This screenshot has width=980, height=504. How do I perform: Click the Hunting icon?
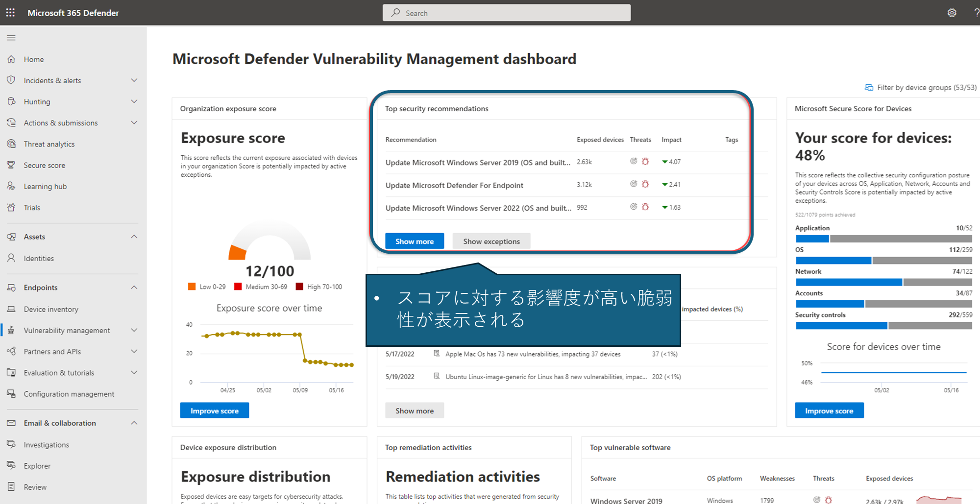[x=11, y=101]
